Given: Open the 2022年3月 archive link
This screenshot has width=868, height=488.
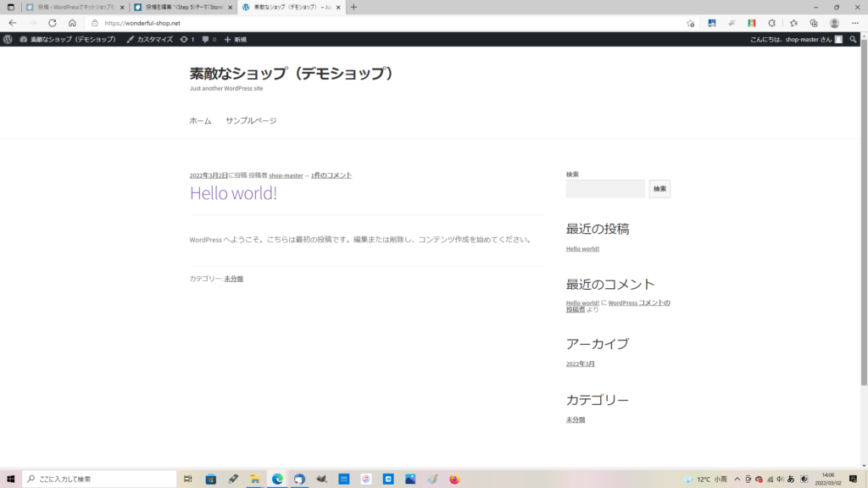Looking at the screenshot, I should pos(581,364).
